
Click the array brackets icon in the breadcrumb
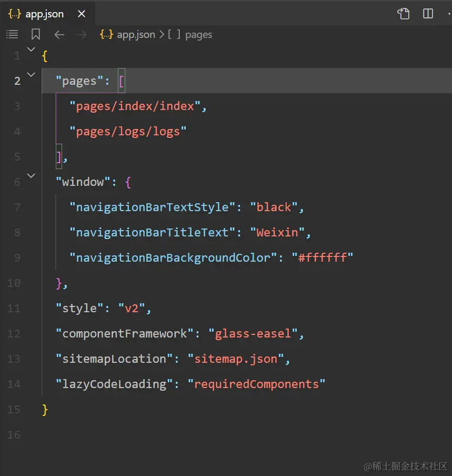[x=174, y=34]
